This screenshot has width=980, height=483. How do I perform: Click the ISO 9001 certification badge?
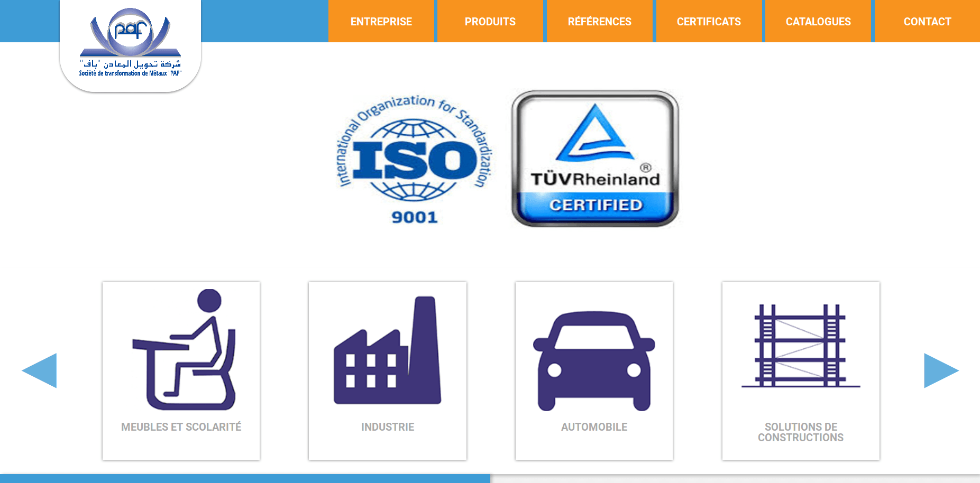415,159
